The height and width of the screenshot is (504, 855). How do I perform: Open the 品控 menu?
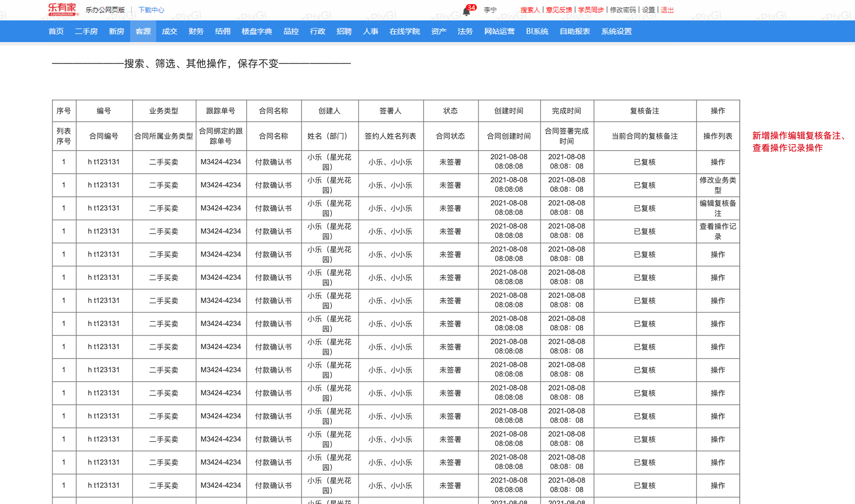coord(291,31)
